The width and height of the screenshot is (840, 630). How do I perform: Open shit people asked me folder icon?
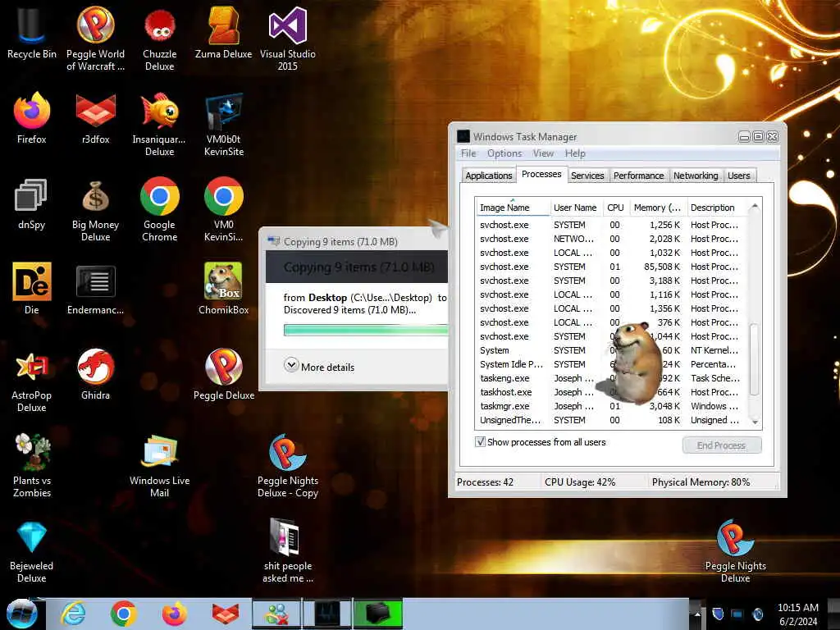coord(288,551)
